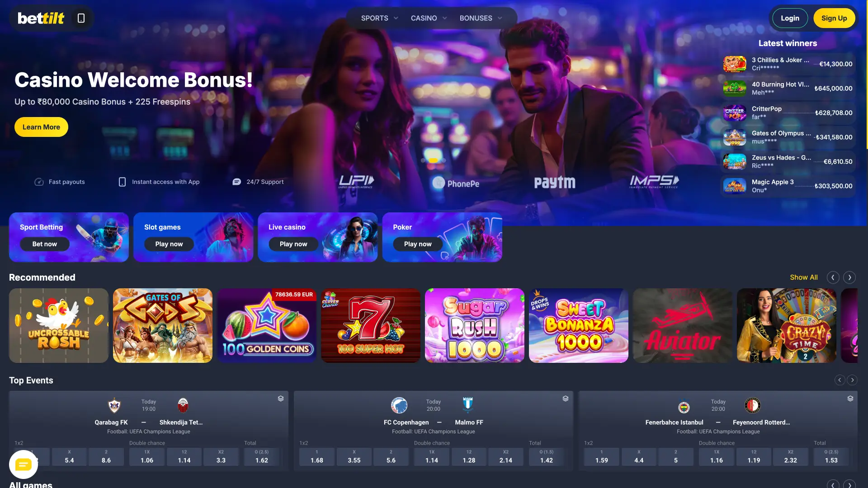Click the page vertical scrollbar

867,75
